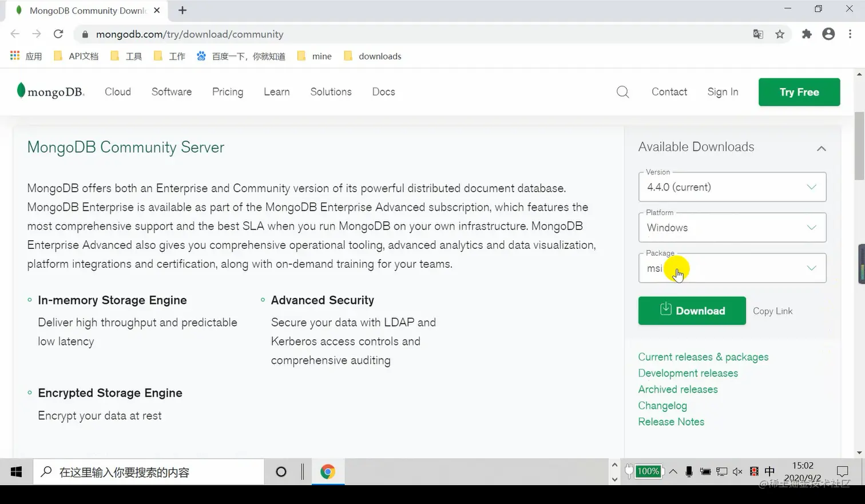The width and height of the screenshot is (865, 504).
Task: Click the page vertical scrollbar thumb
Action: click(859, 146)
